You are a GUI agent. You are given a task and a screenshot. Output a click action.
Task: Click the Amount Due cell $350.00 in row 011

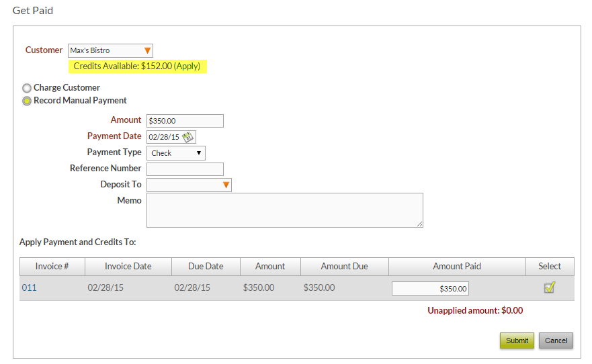319,288
